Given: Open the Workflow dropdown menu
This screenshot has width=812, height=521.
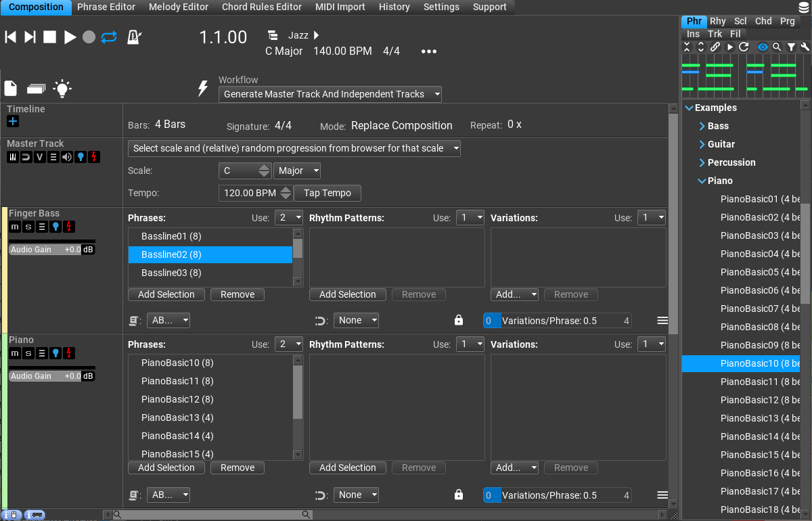Looking at the screenshot, I should point(330,94).
